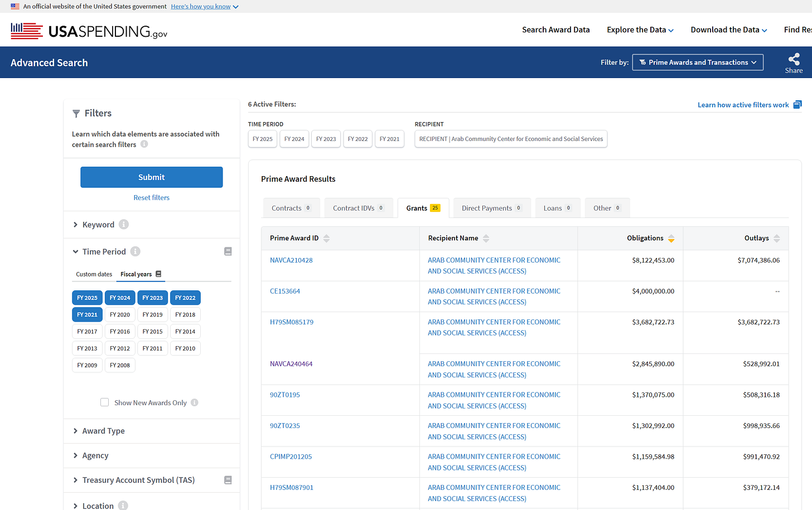812x510 pixels.
Task: Click icon next to Learn how active filters work
Action: tap(797, 104)
